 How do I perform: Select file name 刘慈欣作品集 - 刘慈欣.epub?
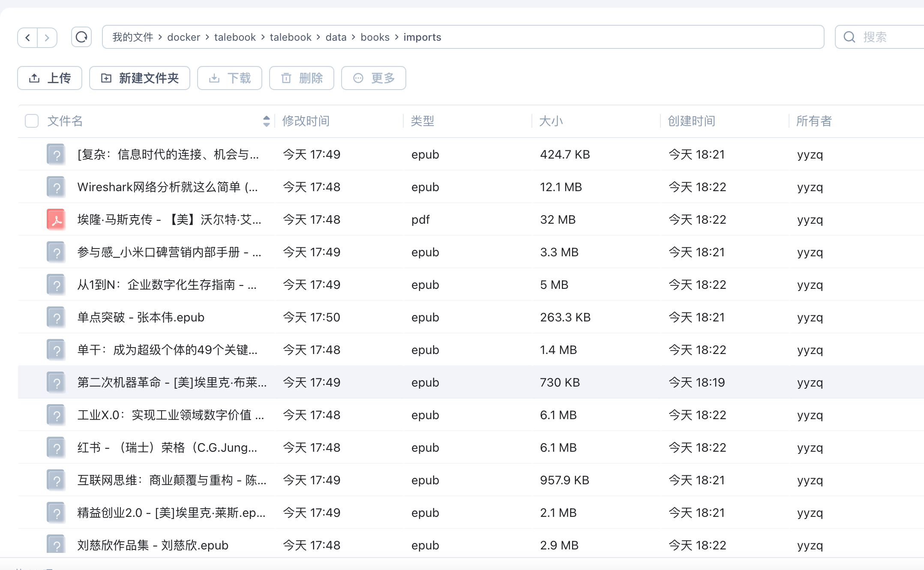click(153, 545)
